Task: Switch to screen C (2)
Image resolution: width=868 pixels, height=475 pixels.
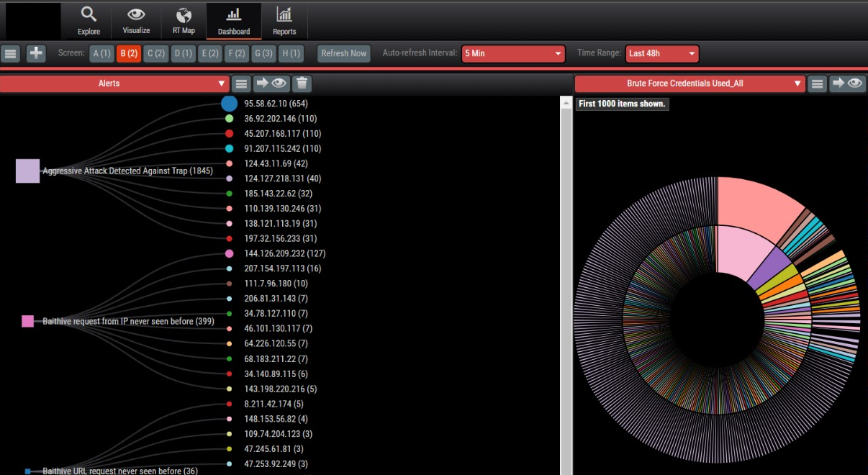Action: coord(155,53)
